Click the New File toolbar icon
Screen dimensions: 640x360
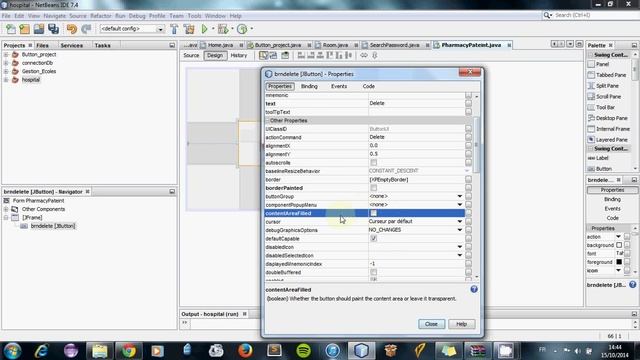11,29
